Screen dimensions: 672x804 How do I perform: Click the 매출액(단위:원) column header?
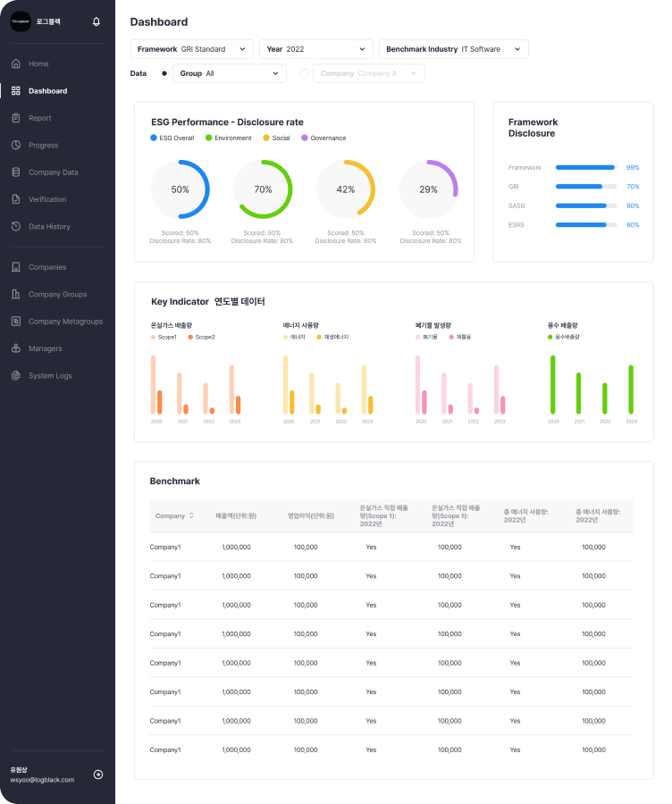click(236, 515)
